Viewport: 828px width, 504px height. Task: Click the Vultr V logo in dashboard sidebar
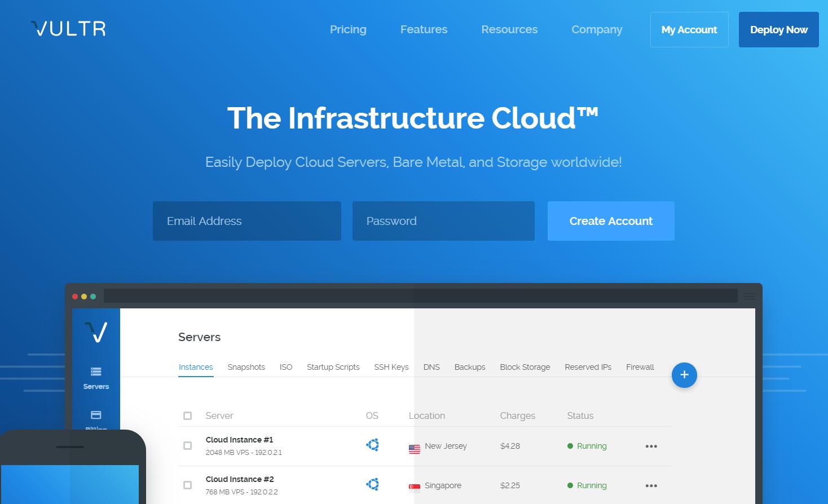(96, 332)
